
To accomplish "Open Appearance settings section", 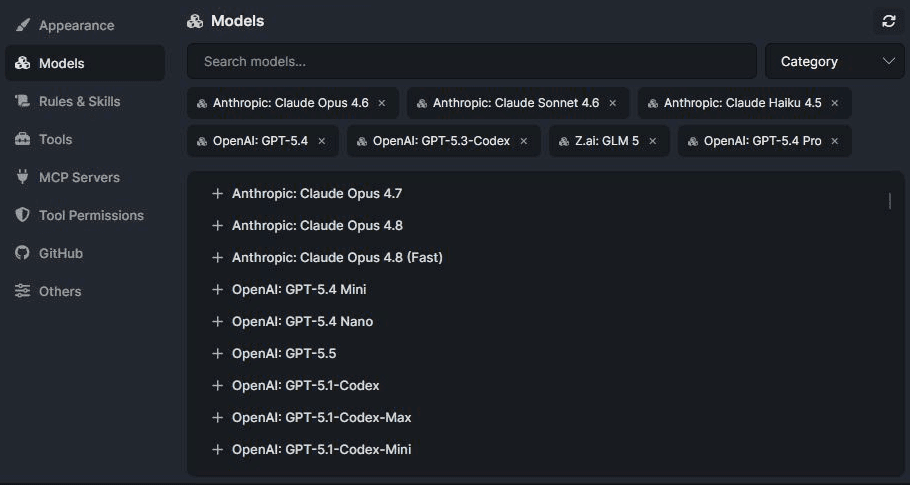I will pos(85,25).
